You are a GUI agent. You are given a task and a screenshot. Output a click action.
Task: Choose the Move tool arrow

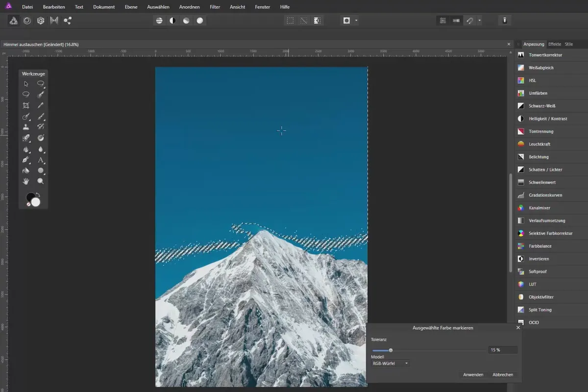click(26, 84)
